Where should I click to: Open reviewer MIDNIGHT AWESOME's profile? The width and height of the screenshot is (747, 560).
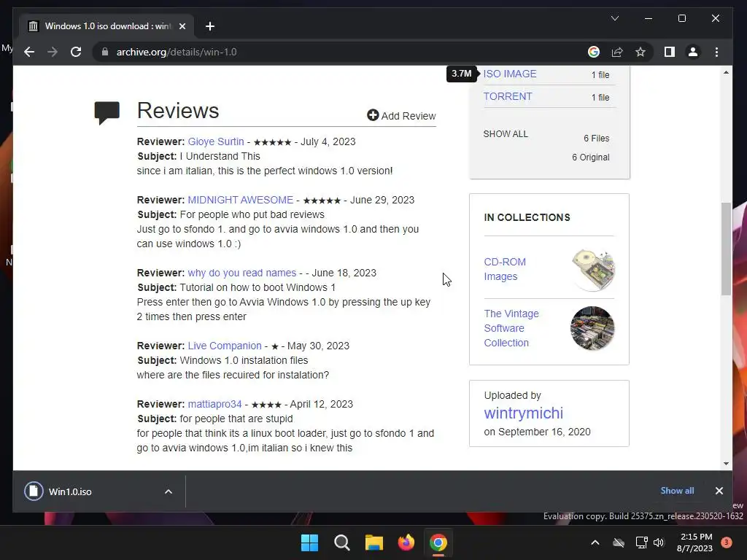(241, 200)
